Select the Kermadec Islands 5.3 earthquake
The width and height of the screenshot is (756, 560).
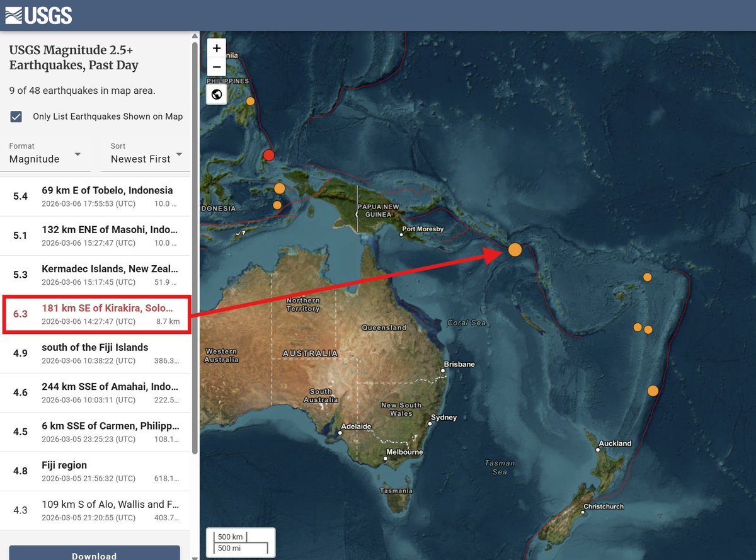[x=94, y=275]
